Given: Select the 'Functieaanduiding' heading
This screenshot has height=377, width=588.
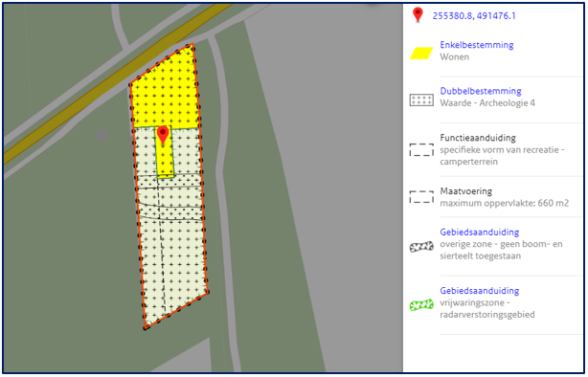Looking at the screenshot, I should pos(478,138).
